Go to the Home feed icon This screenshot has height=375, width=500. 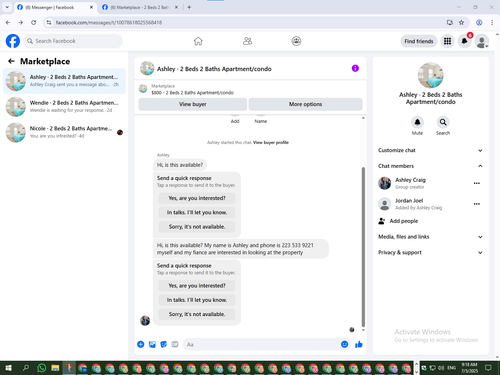coord(198,41)
